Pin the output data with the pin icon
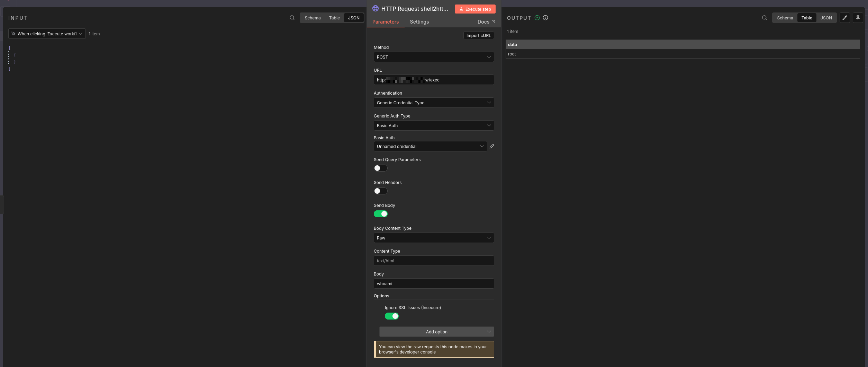 [x=858, y=18]
